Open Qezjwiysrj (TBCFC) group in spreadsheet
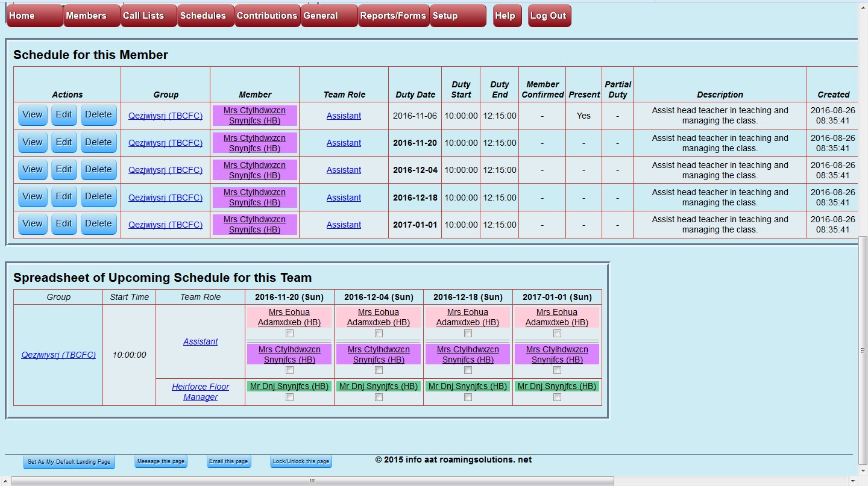Image resolution: width=868 pixels, height=486 pixels. click(58, 355)
